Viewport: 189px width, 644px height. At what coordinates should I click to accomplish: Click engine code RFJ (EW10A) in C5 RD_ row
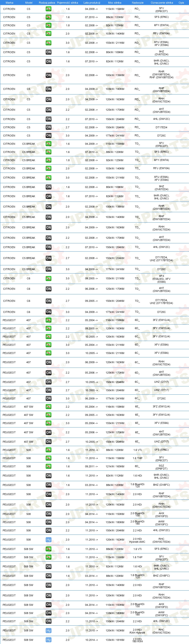161,34
